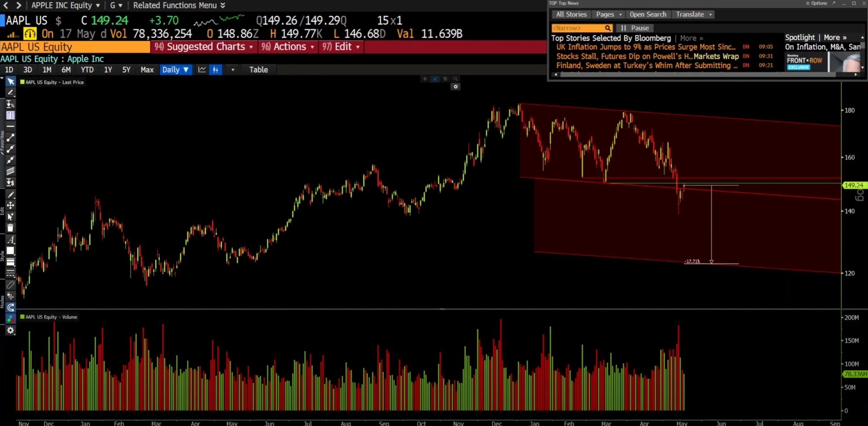Switch to line chart view
This screenshot has width=868, height=426.
click(202, 69)
